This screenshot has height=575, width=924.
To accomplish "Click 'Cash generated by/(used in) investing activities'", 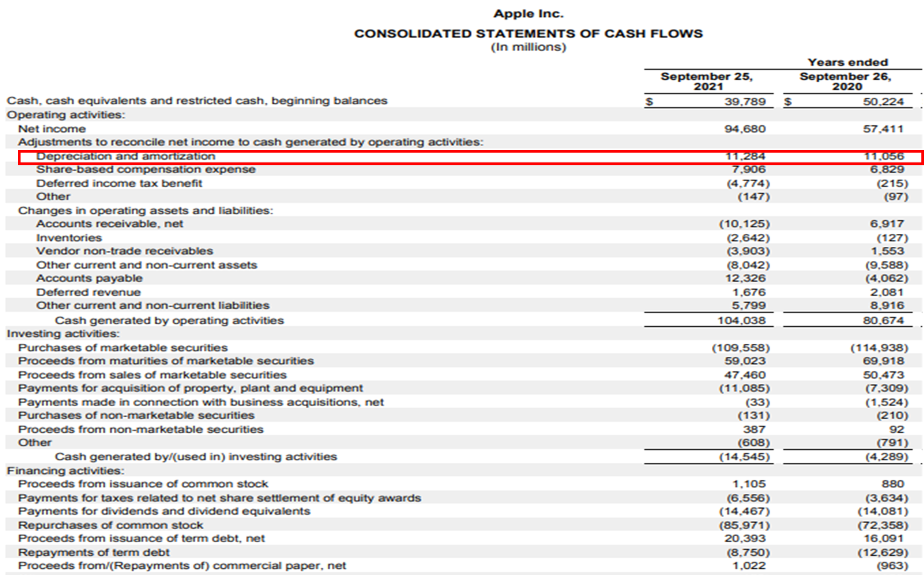I will (196, 456).
